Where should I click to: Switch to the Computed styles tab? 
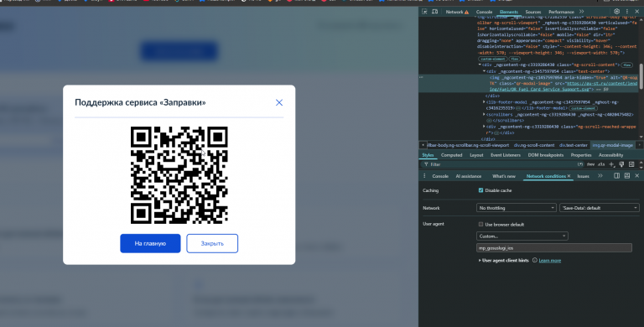pos(451,155)
